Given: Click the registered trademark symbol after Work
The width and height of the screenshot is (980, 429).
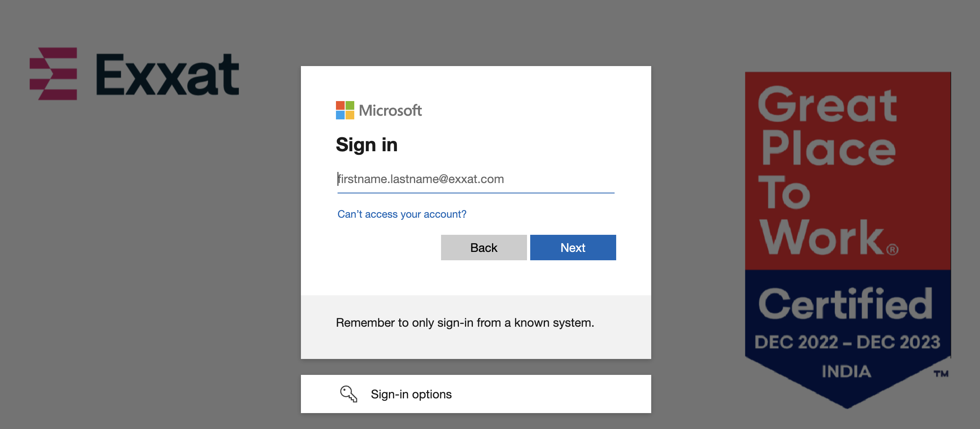Looking at the screenshot, I should click(892, 250).
